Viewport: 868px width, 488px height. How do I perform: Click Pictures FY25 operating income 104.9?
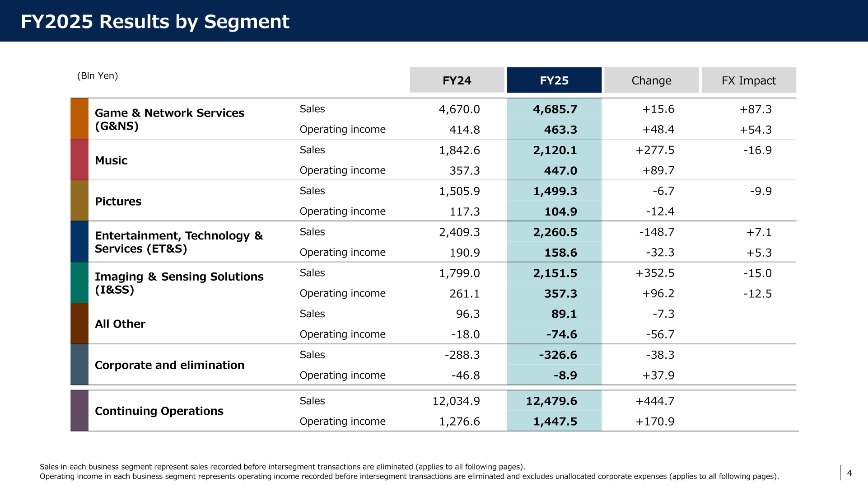560,212
